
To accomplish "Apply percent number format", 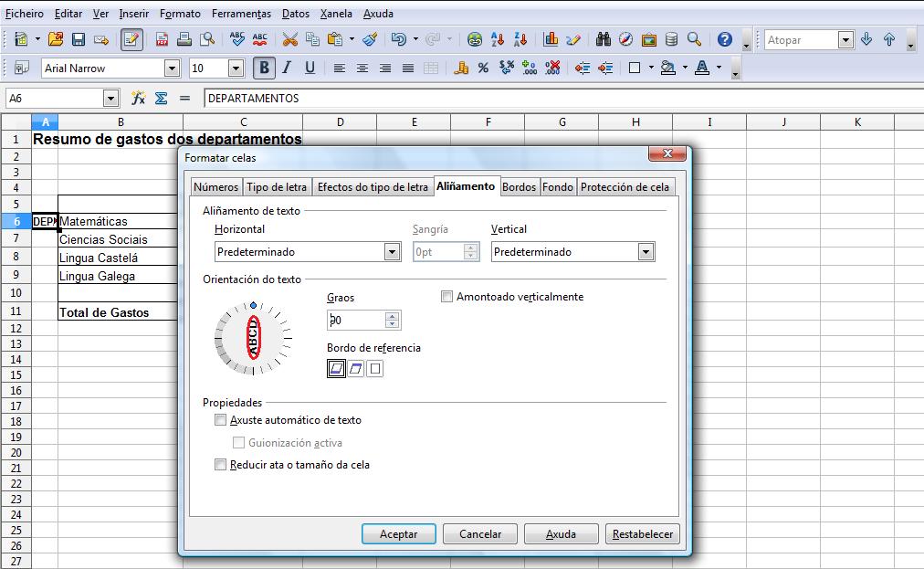I will (x=484, y=68).
